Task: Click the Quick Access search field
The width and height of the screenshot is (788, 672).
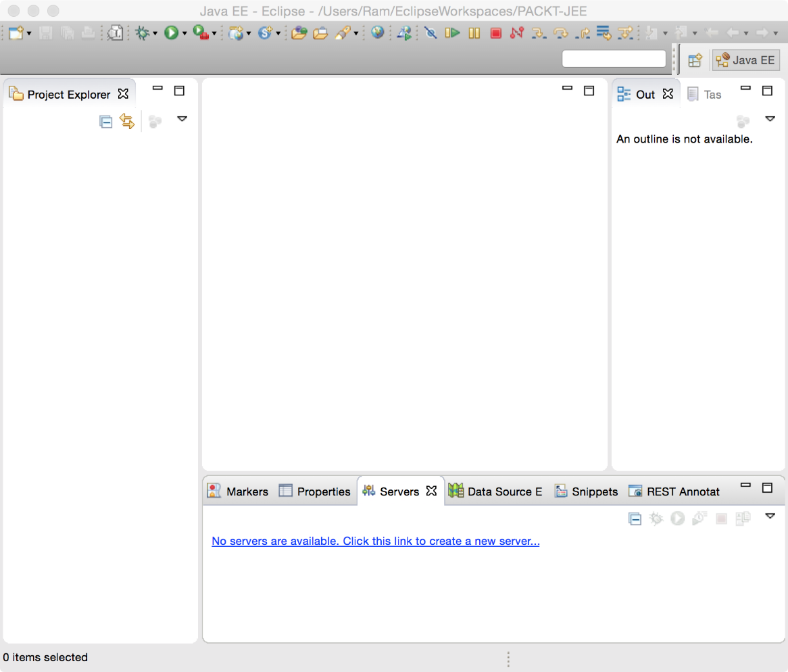Action: point(614,59)
